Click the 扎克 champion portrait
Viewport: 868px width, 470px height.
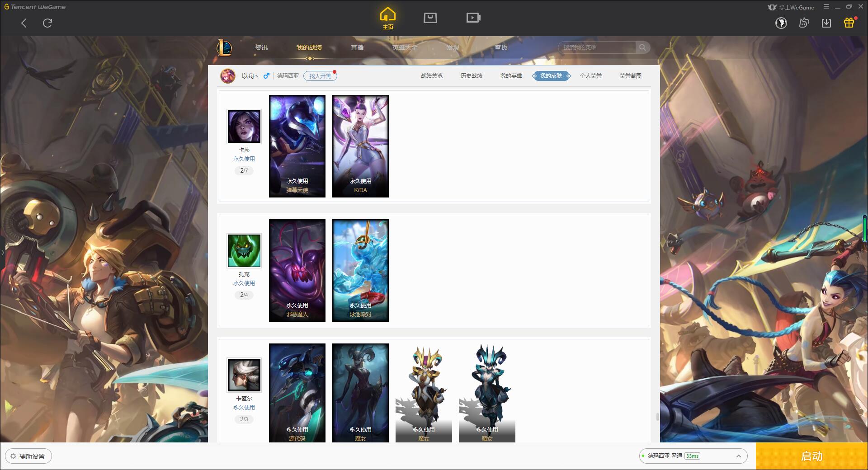coord(244,251)
